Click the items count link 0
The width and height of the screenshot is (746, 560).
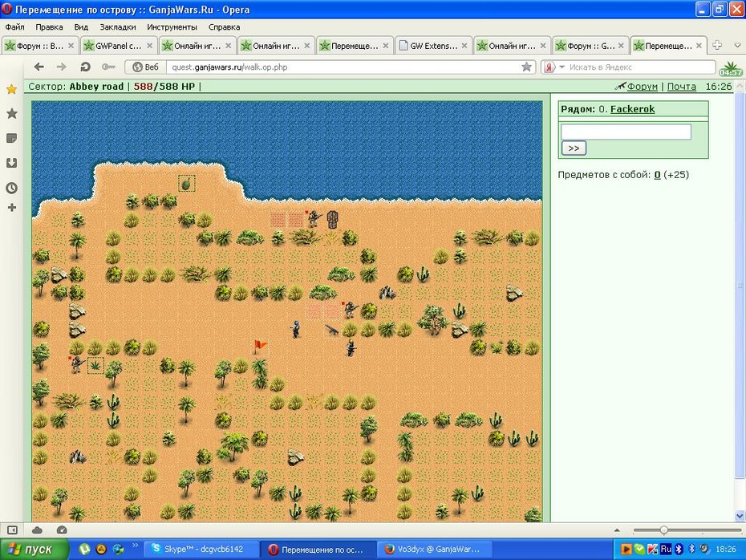pyautogui.click(x=657, y=175)
